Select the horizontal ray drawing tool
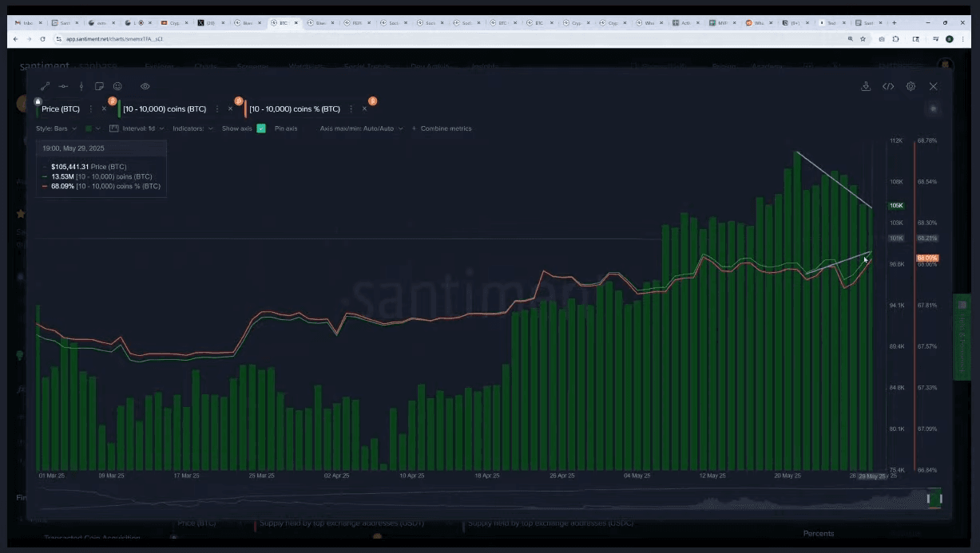 (x=63, y=86)
